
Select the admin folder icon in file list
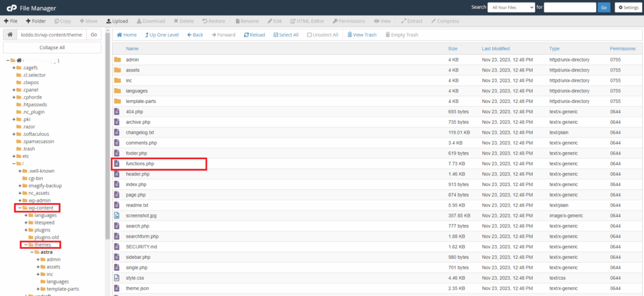click(118, 60)
